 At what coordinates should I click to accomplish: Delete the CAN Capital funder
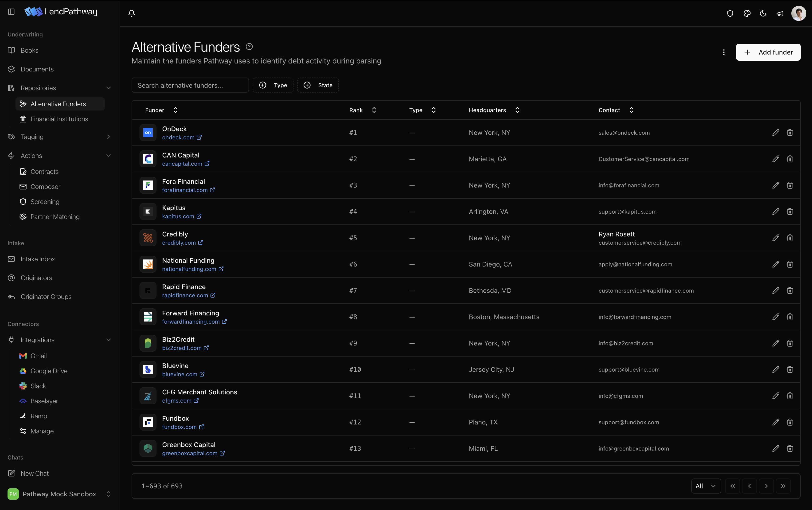(x=790, y=159)
